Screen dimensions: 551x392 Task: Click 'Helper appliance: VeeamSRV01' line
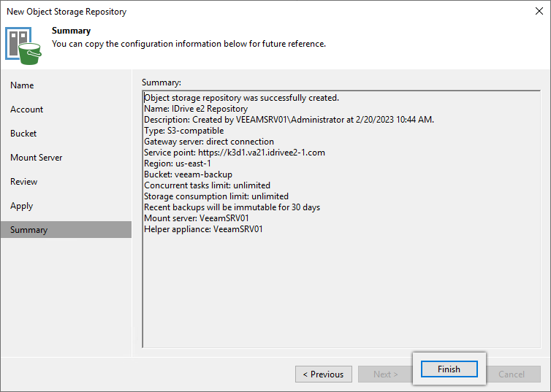pos(203,229)
